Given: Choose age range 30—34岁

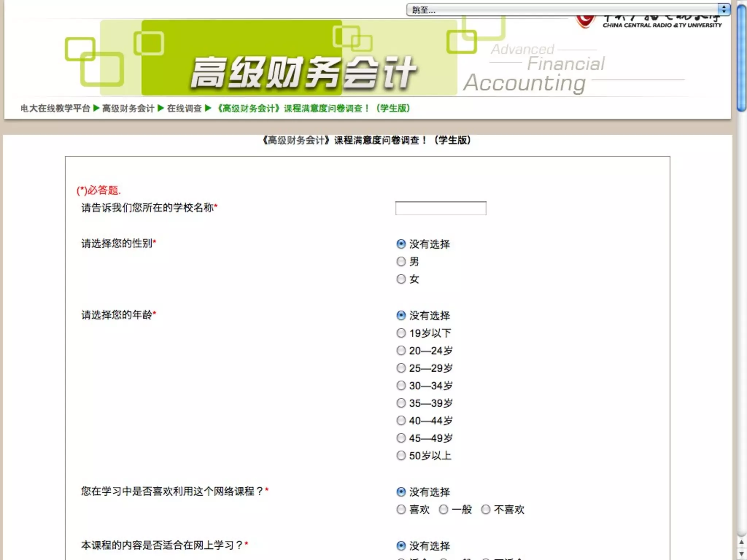Looking at the screenshot, I should (x=401, y=385).
